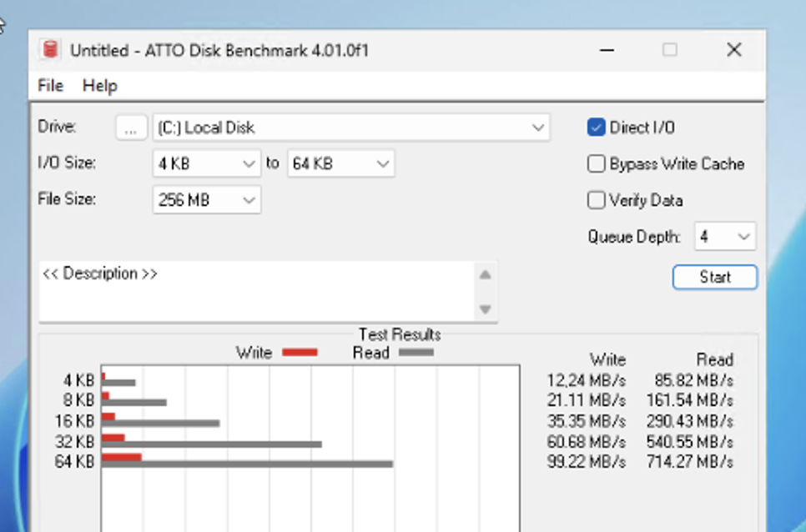The image size is (806, 532).
Task: Enable Bypass Write Cache checkbox
Action: (597, 163)
